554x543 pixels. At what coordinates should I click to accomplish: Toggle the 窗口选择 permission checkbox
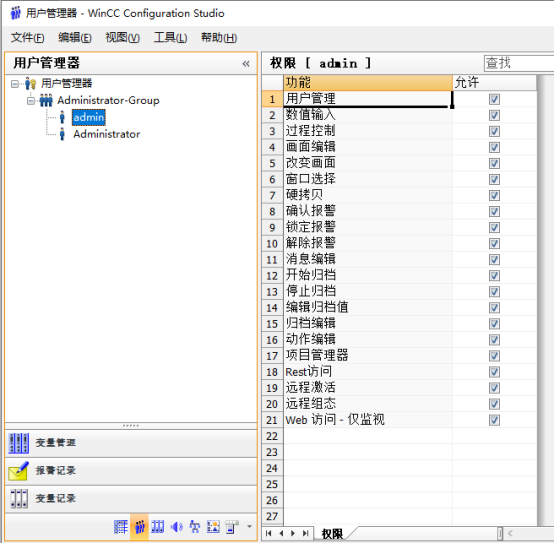tap(494, 179)
